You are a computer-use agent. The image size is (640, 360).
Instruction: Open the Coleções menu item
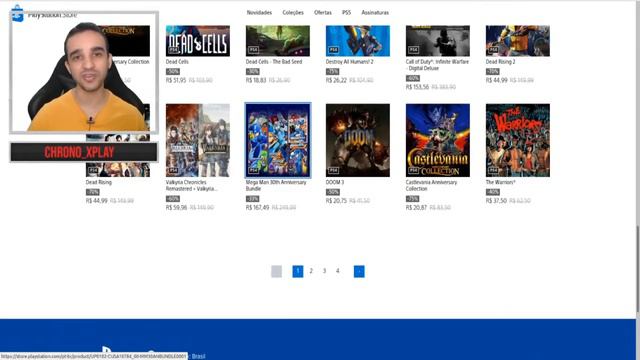click(293, 13)
